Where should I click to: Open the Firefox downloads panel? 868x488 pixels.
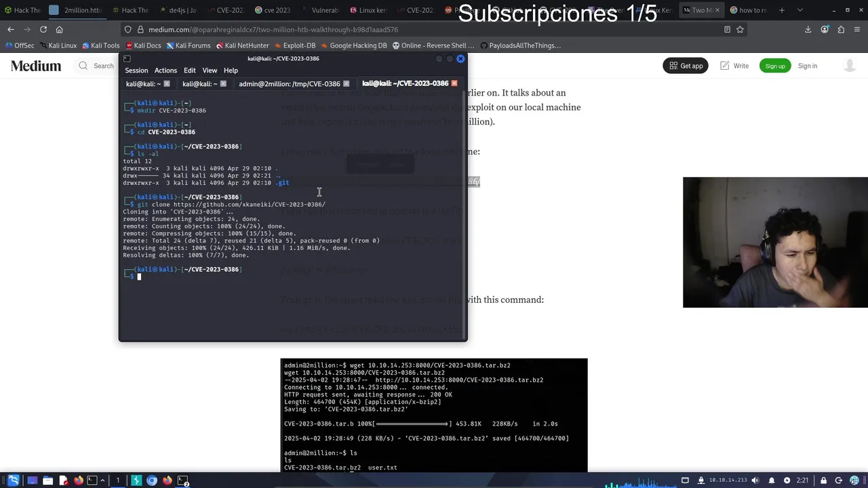click(808, 29)
